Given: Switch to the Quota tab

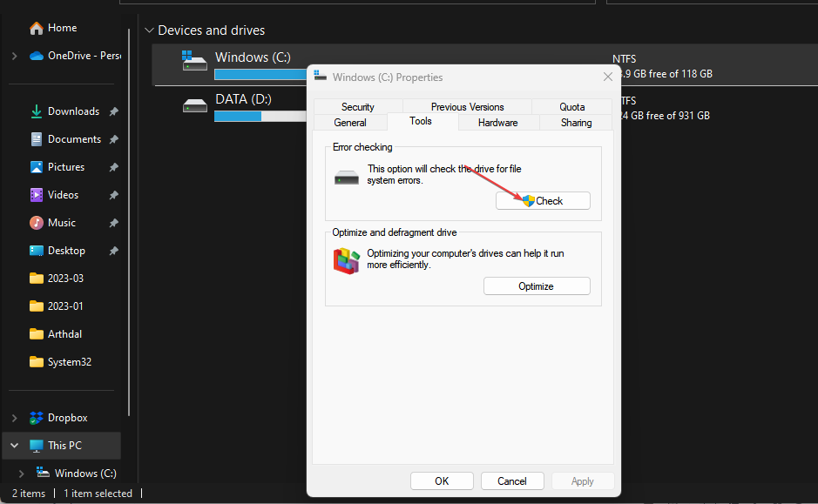Looking at the screenshot, I should (x=571, y=107).
